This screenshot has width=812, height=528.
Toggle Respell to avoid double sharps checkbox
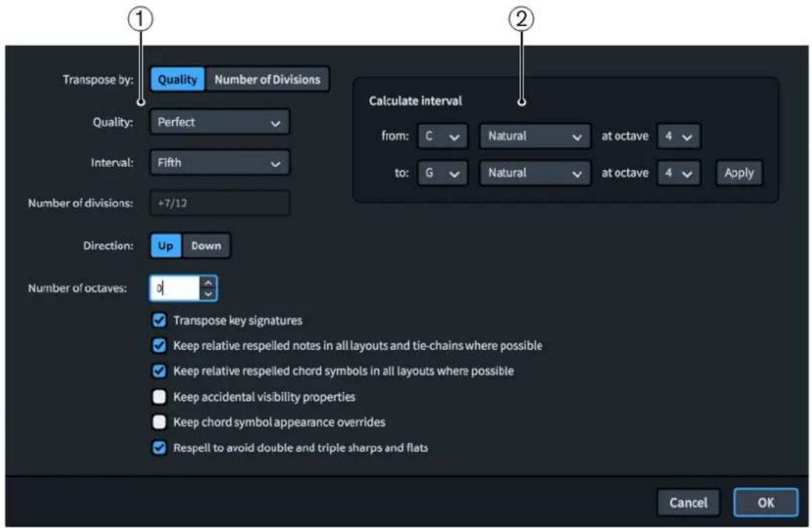tap(159, 448)
